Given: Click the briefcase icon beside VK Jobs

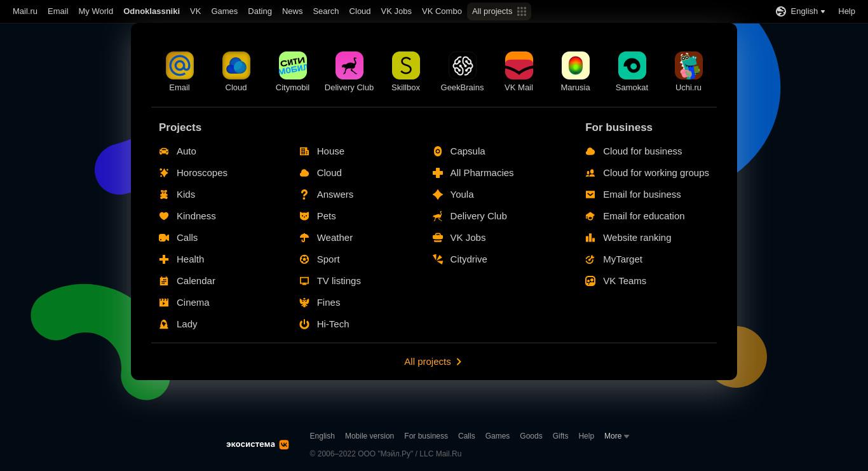Looking at the screenshot, I should [x=438, y=238].
